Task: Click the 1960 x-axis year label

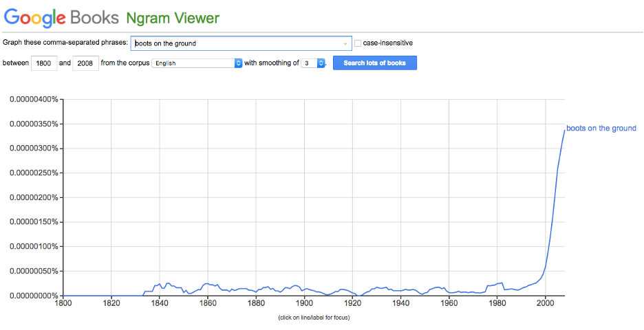Action: 449,302
